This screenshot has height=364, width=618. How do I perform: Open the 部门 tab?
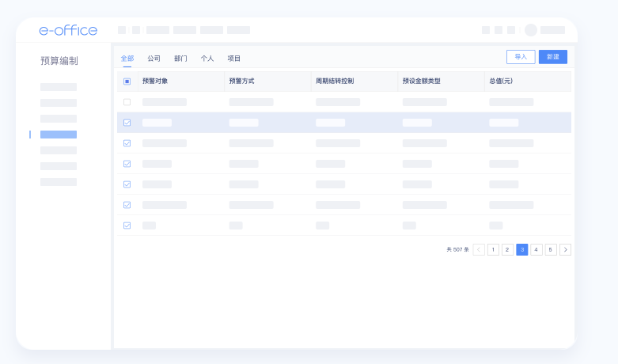point(180,59)
